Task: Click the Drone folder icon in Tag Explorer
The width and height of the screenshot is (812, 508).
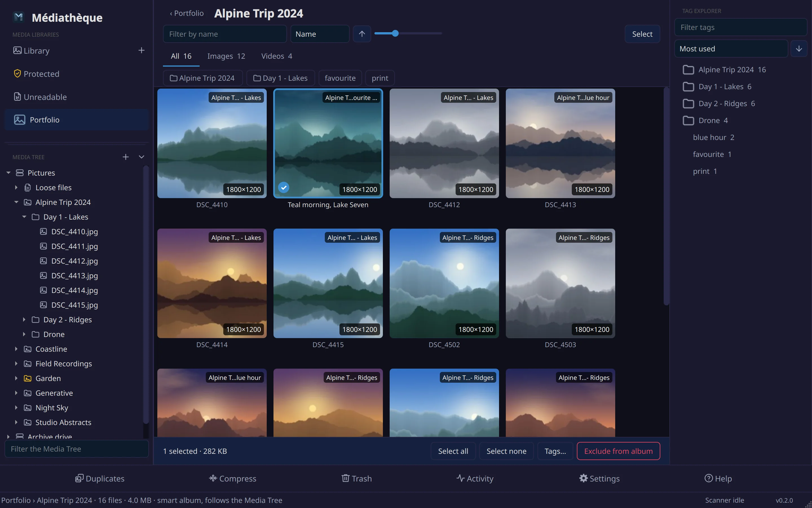Action: (x=688, y=120)
